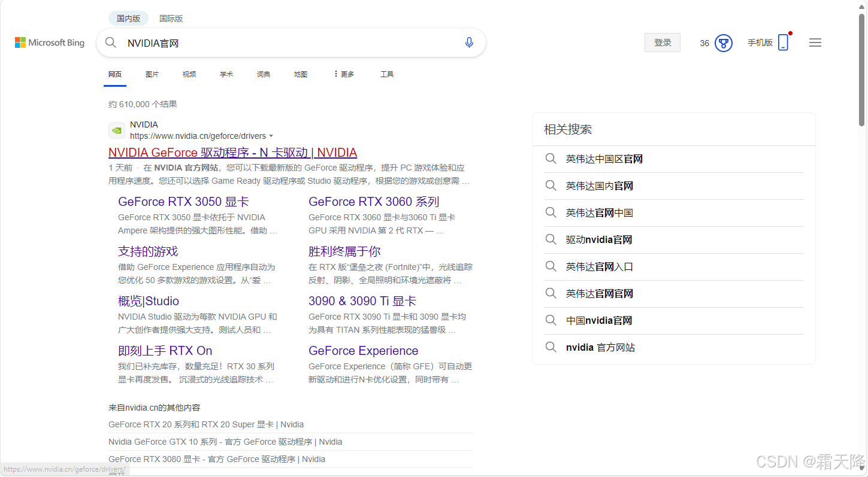868x477 pixels.
Task: Click the search icon beside 英伟达国内官网
Action: (x=551, y=186)
